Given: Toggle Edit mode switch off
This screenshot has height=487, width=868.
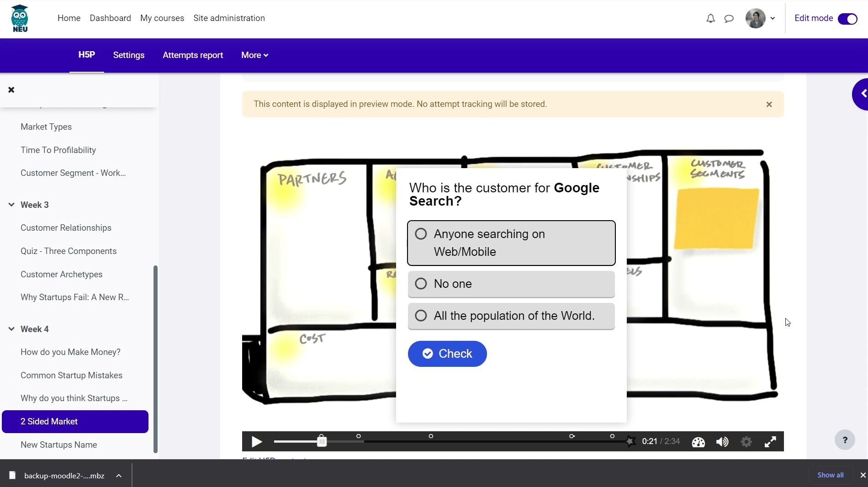Looking at the screenshot, I should pos(847,19).
